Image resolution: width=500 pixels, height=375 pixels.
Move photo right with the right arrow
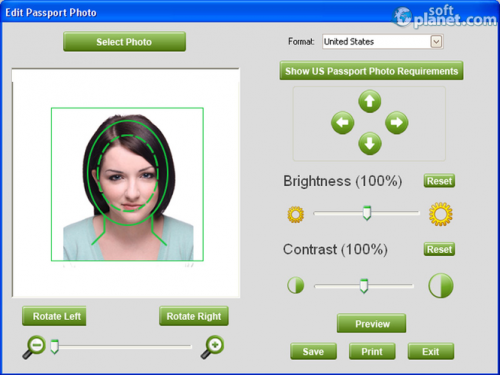point(396,123)
